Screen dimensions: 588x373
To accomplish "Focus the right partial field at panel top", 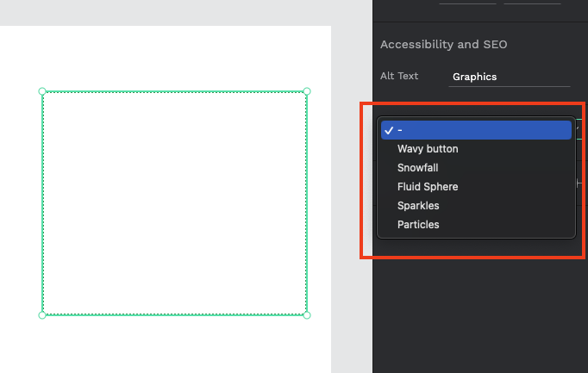I will point(532,3).
